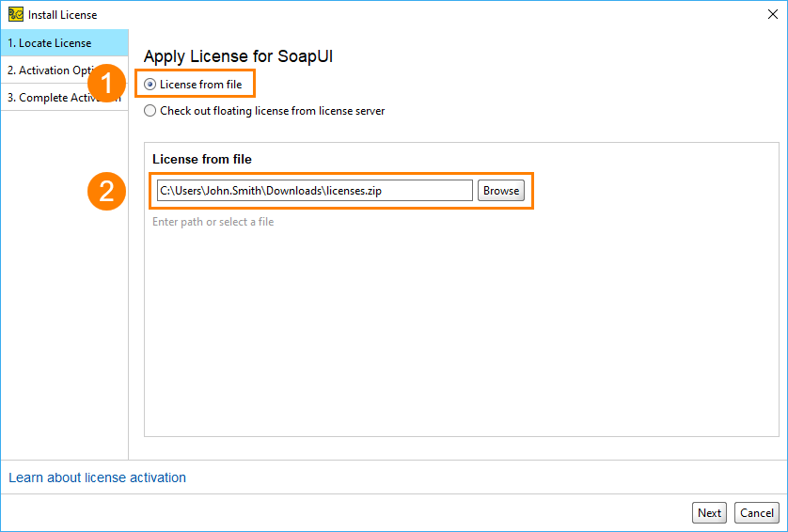Click the Apply License for SoapUI heading

[238, 56]
